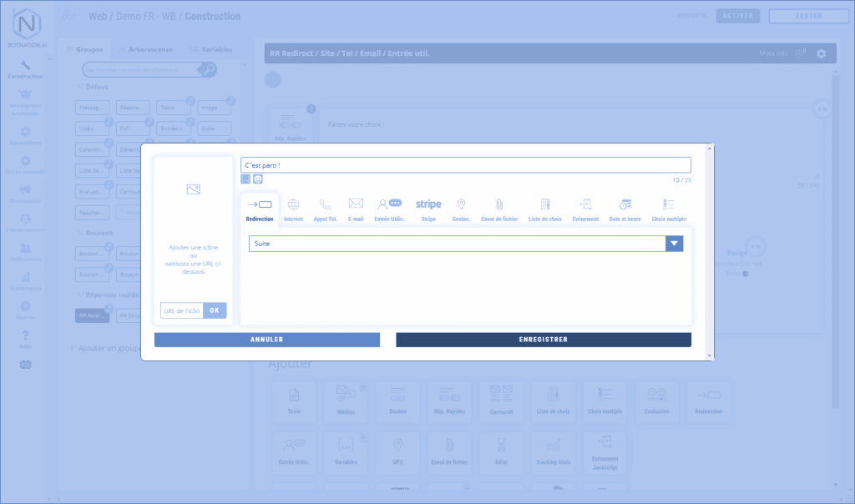Pick the Stripe payment option
The height and width of the screenshot is (504, 855).
pos(428,208)
